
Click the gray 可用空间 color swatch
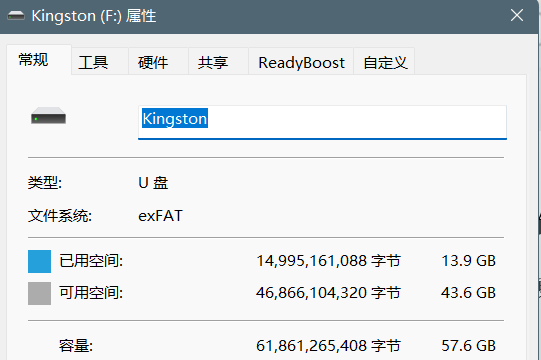tap(39, 293)
